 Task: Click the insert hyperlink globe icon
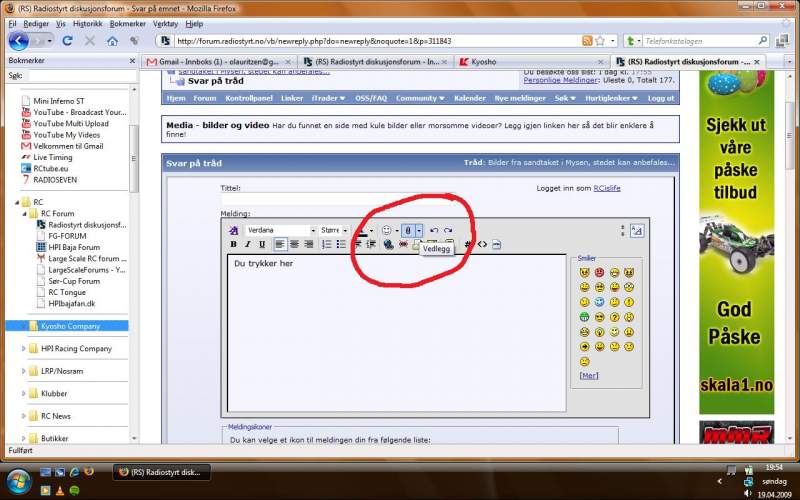click(x=388, y=244)
